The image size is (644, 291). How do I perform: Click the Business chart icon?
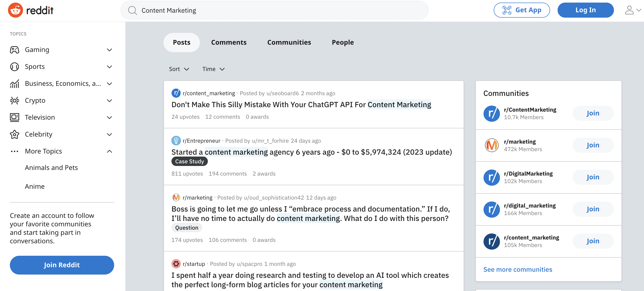point(15,84)
